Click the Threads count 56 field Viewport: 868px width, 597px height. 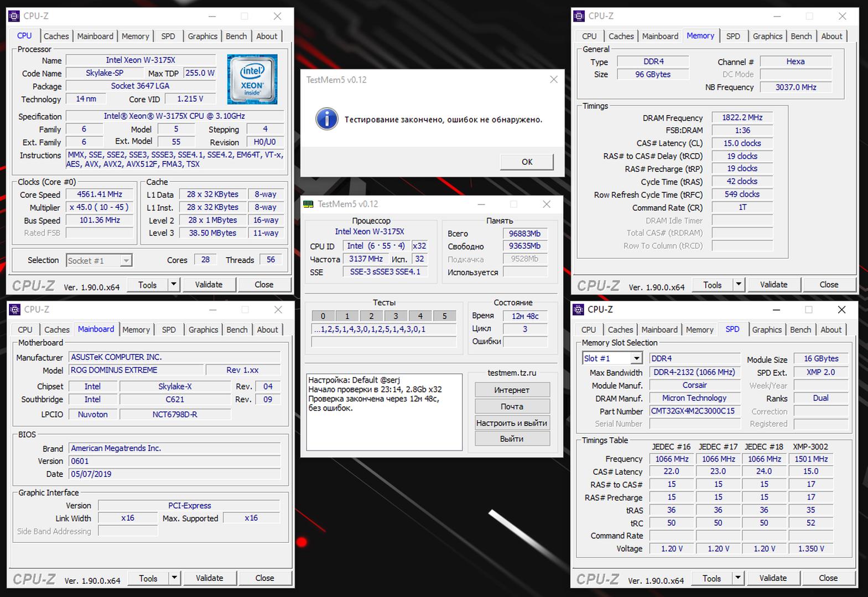pos(271,260)
